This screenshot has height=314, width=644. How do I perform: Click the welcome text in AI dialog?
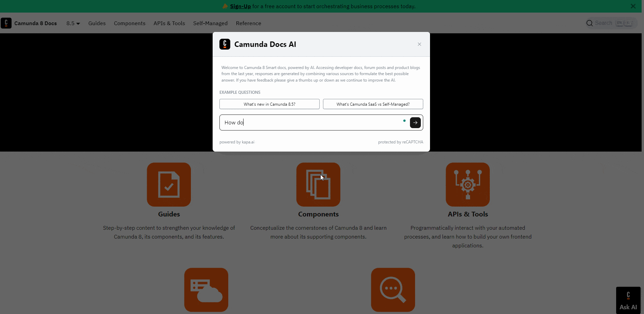321,74
